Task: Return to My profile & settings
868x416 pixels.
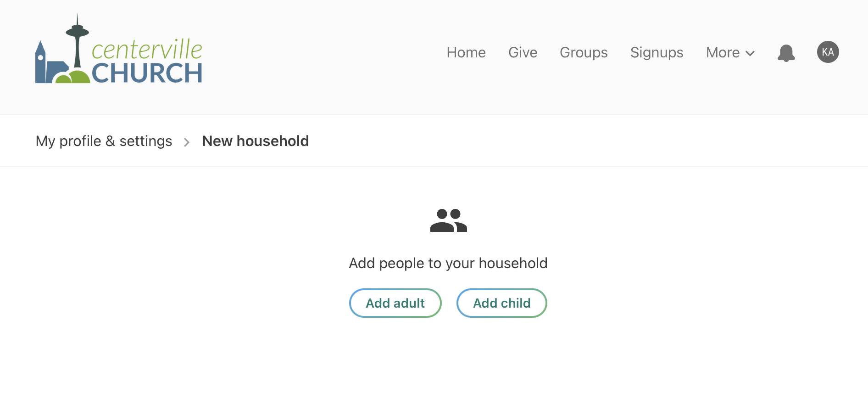Action: [104, 141]
